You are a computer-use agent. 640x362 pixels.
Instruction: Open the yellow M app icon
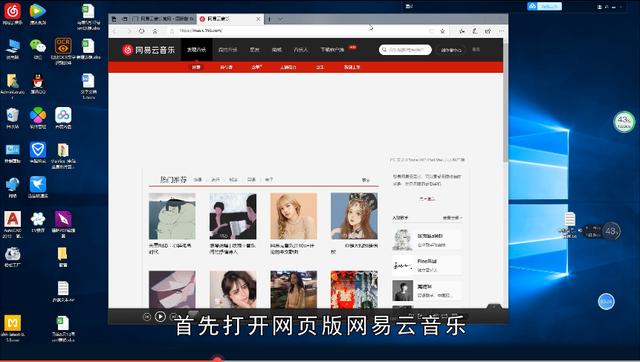pos(12,323)
